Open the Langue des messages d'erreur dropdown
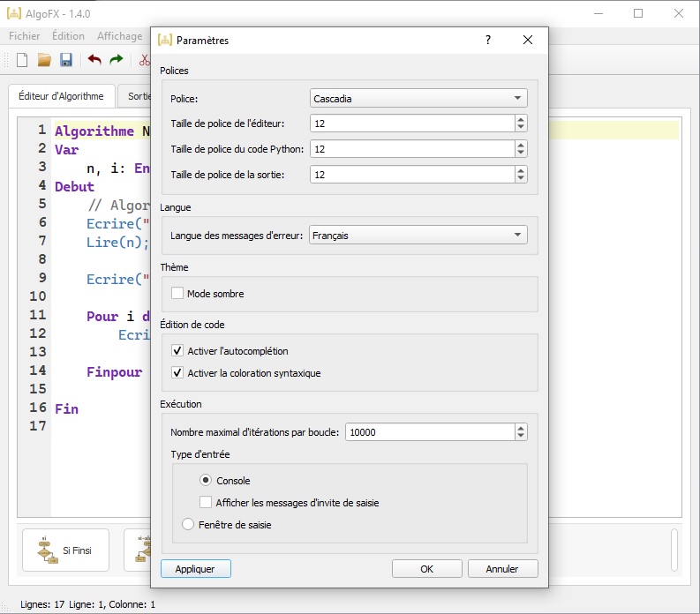The width and height of the screenshot is (700, 614). click(x=418, y=235)
